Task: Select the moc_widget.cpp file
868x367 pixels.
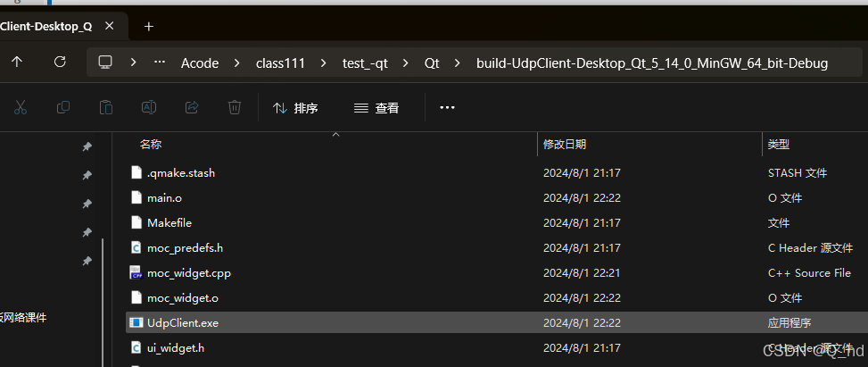Action: click(x=189, y=272)
